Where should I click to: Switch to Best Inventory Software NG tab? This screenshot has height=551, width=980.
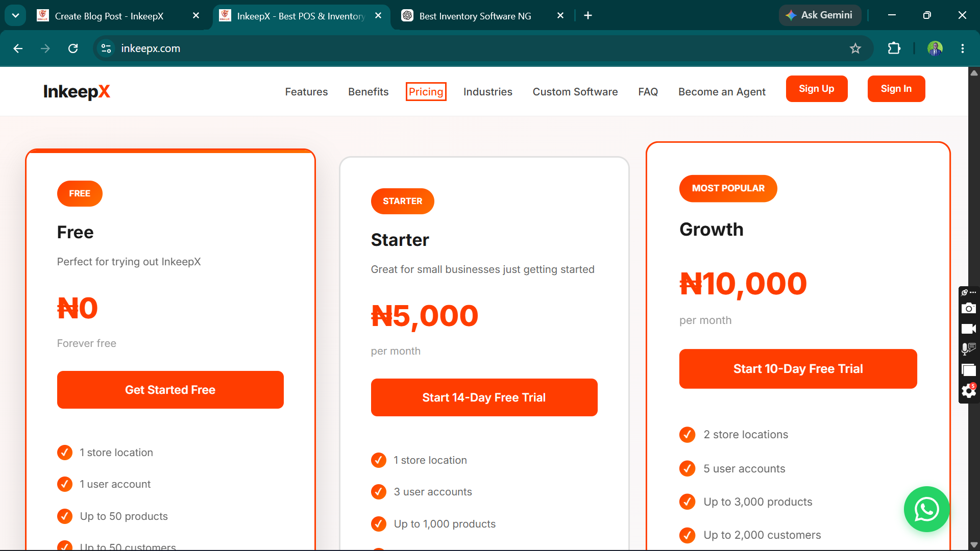pos(475,16)
